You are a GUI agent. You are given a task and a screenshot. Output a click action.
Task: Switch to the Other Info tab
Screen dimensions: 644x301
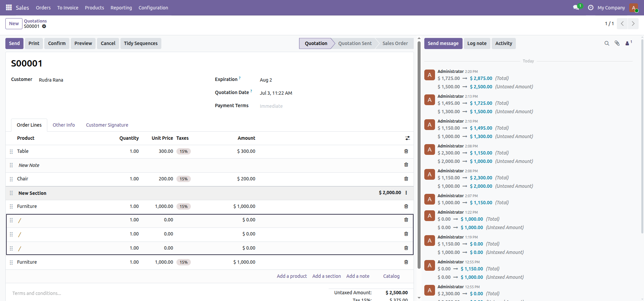coord(64,125)
